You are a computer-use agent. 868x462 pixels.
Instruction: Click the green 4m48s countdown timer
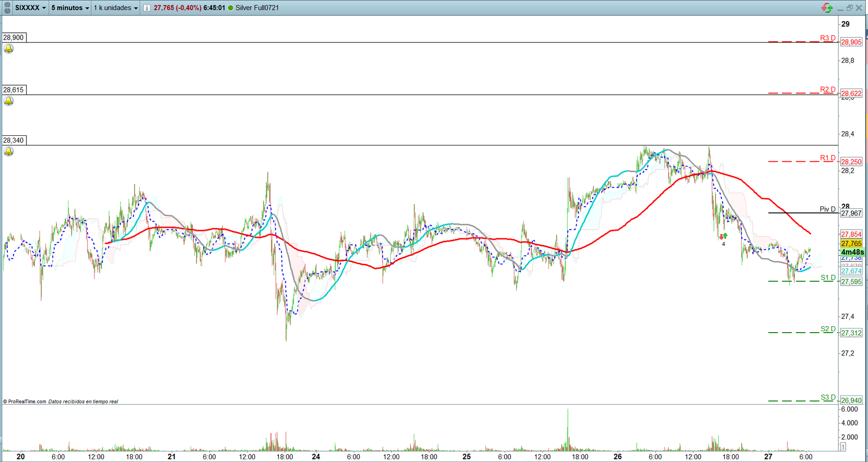click(x=852, y=252)
